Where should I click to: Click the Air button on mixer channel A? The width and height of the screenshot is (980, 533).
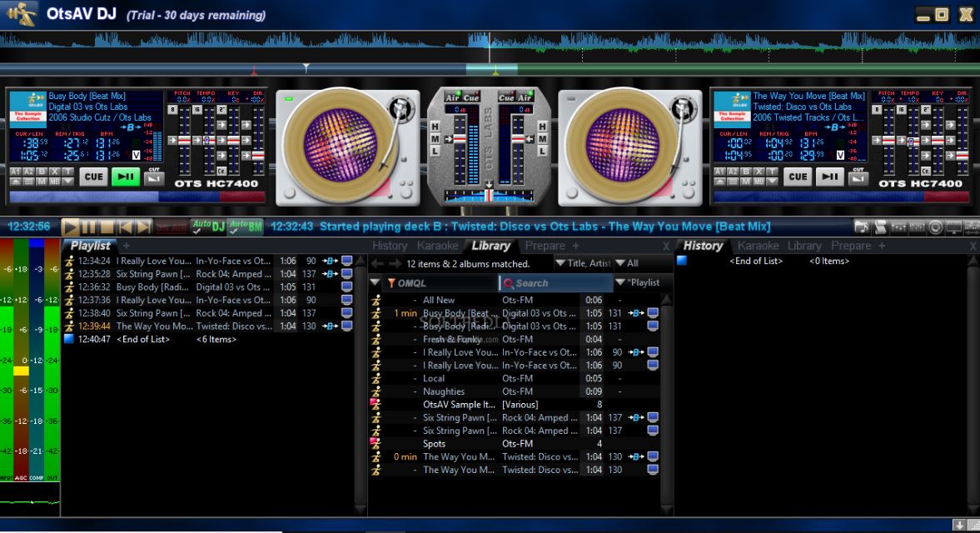point(452,97)
